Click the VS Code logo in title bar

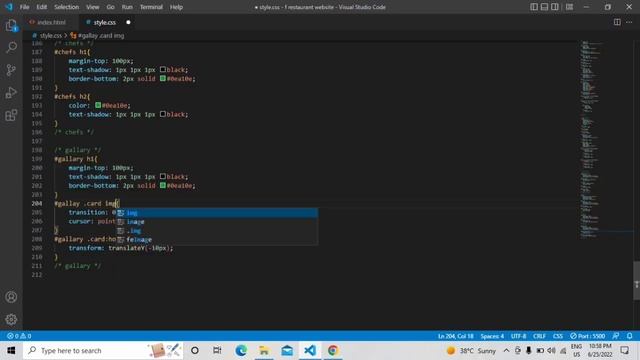(9, 7)
